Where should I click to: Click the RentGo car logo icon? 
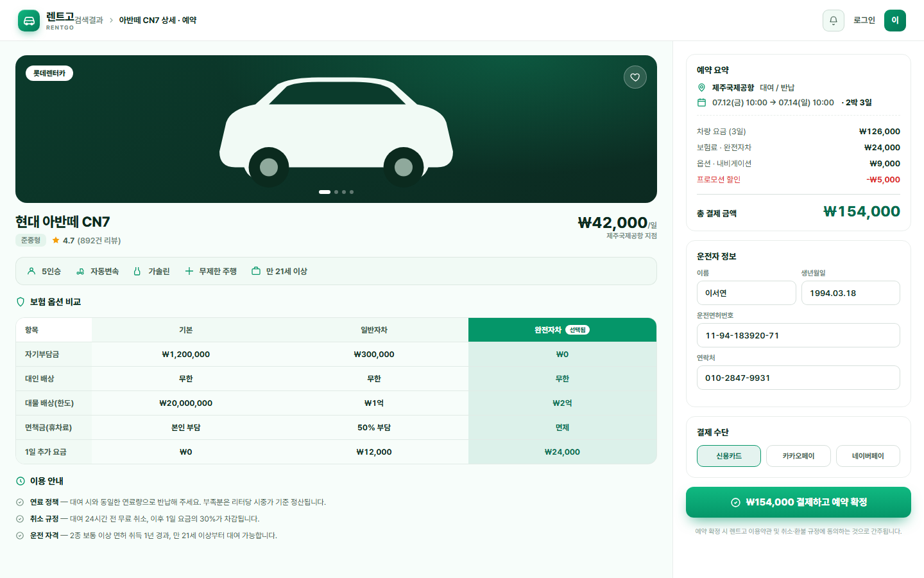[x=29, y=21]
